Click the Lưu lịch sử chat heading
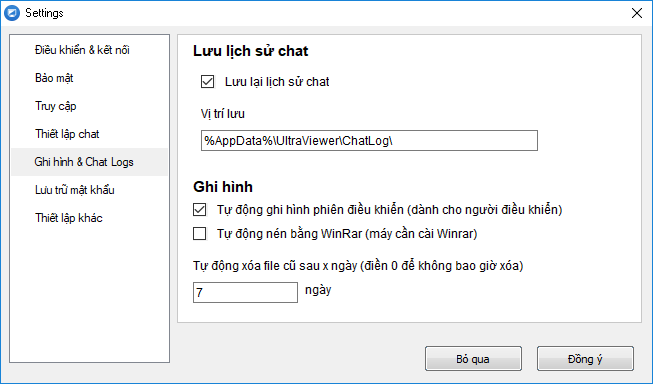 250,51
